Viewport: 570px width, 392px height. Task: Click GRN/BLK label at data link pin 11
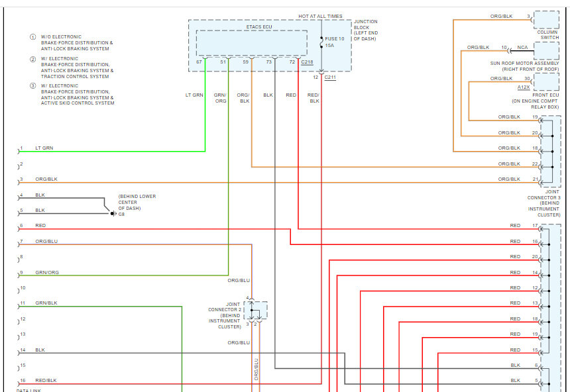46,303
